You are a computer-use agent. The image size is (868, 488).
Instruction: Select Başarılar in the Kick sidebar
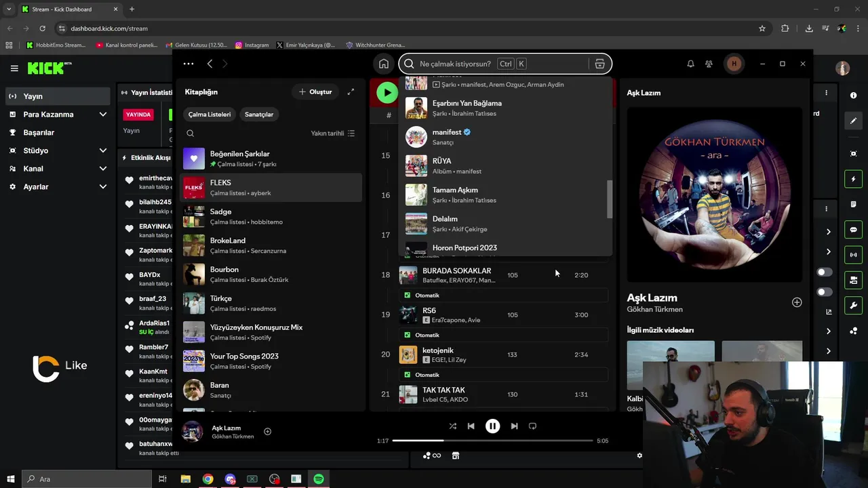58,132
